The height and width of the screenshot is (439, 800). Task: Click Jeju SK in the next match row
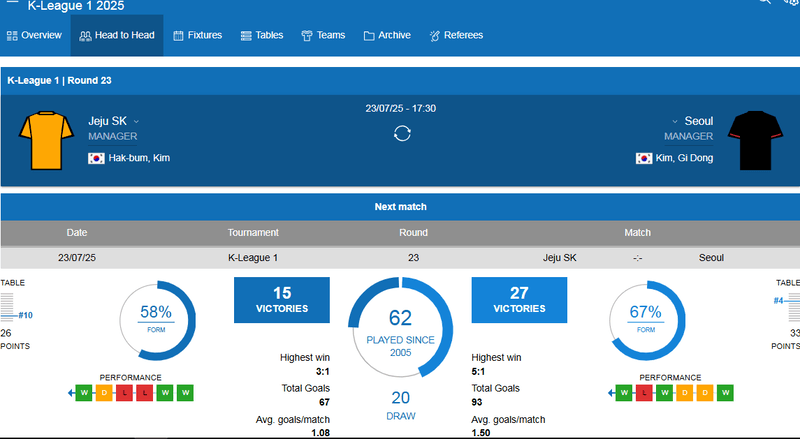[x=560, y=258]
